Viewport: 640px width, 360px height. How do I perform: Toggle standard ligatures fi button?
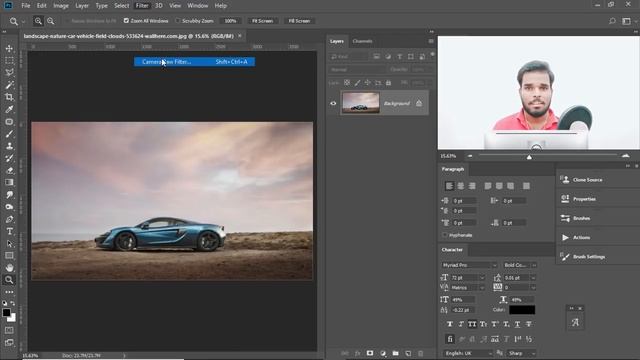point(450,339)
